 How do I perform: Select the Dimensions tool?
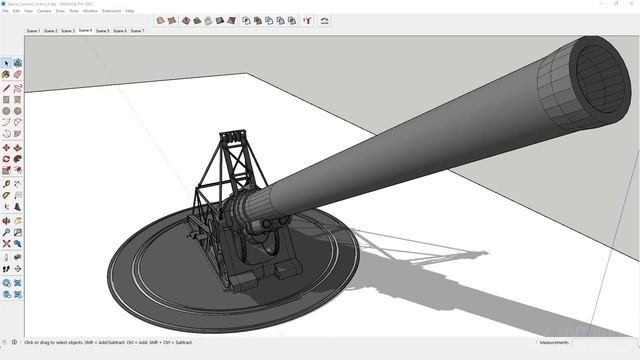tap(18, 184)
